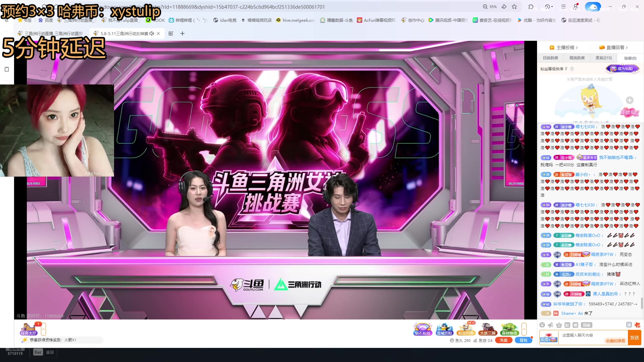Click the share arrow in address bar
This screenshot has width=644, height=362.
coord(504,7)
